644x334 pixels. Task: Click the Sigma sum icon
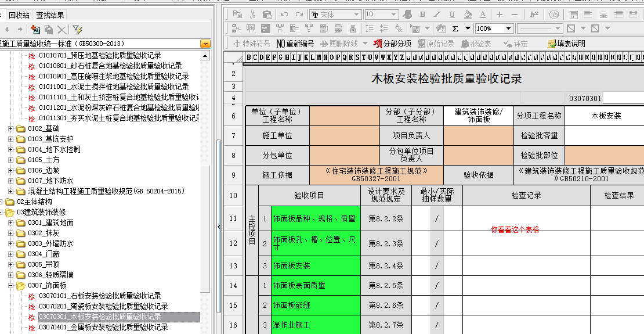(x=455, y=28)
